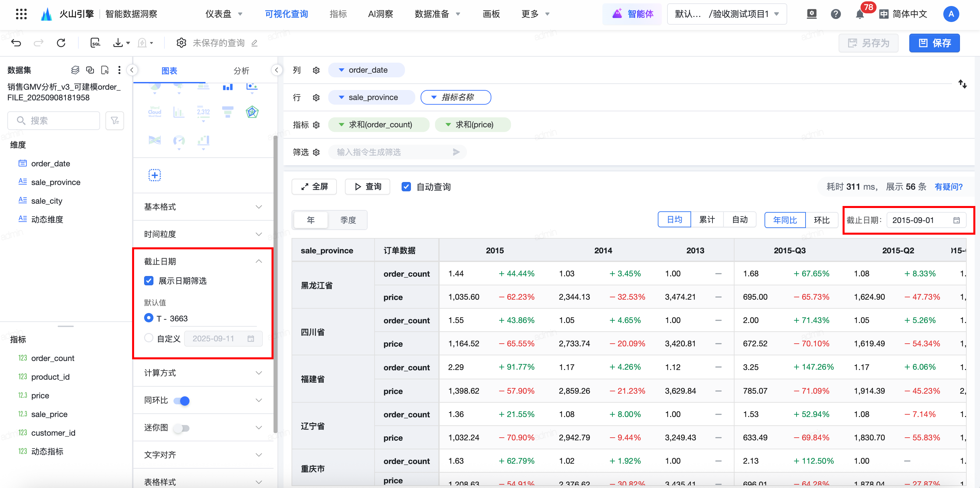Enable the 迷你图 slider switch
The width and height of the screenshot is (980, 488).
(x=182, y=428)
